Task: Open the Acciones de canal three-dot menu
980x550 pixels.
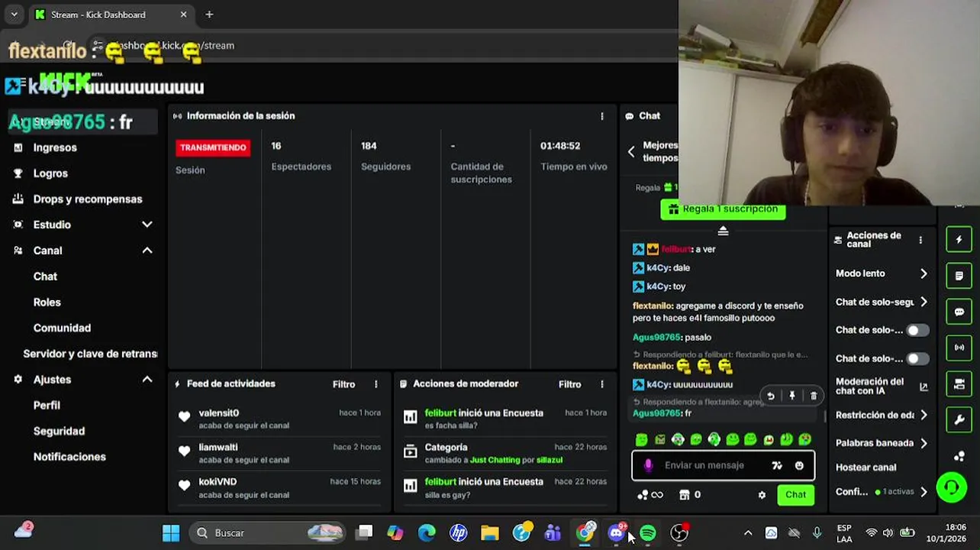Action: coord(920,240)
